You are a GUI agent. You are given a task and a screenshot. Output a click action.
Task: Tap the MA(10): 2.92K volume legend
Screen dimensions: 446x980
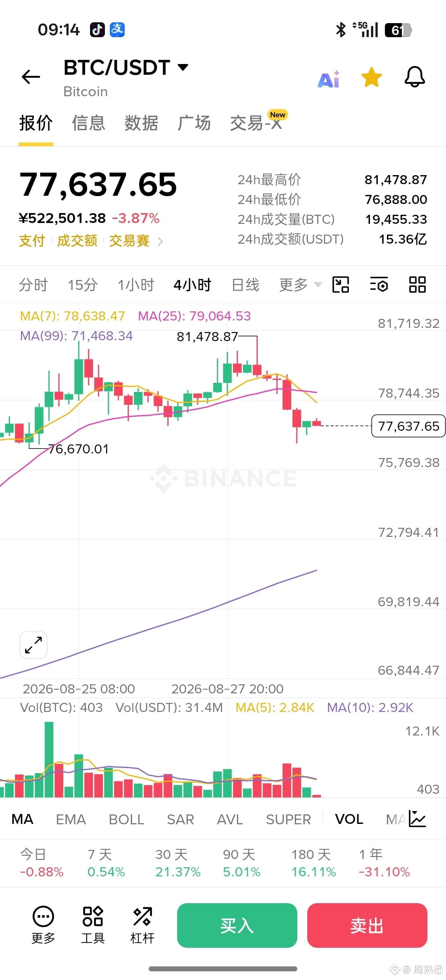pyautogui.click(x=370, y=707)
